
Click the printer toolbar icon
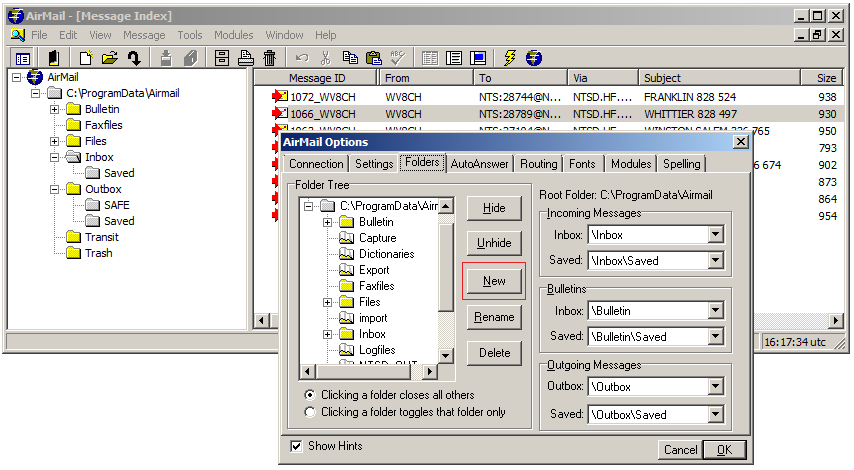pyautogui.click(x=246, y=58)
